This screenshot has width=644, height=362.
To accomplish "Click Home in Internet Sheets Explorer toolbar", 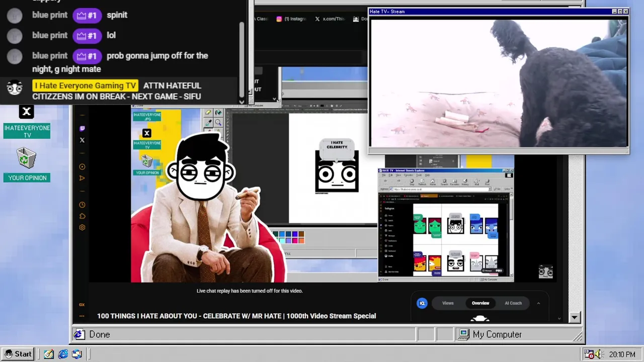I will pos(433,182).
